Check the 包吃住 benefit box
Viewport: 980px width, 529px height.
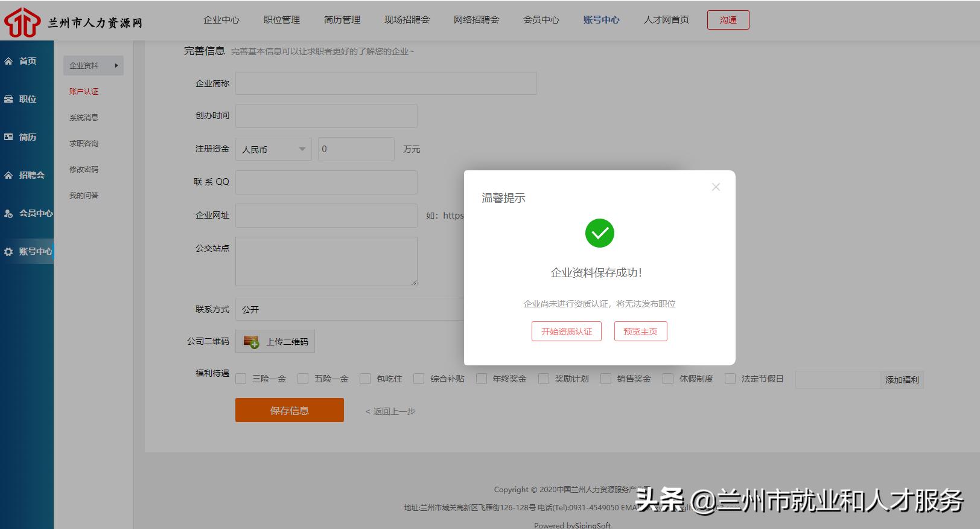point(365,379)
